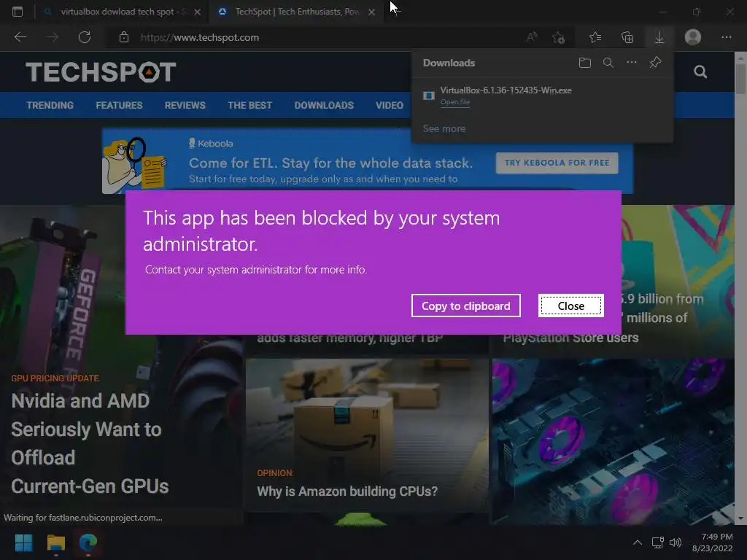
Task: Open File Explorer from taskbar
Action: pos(55,542)
